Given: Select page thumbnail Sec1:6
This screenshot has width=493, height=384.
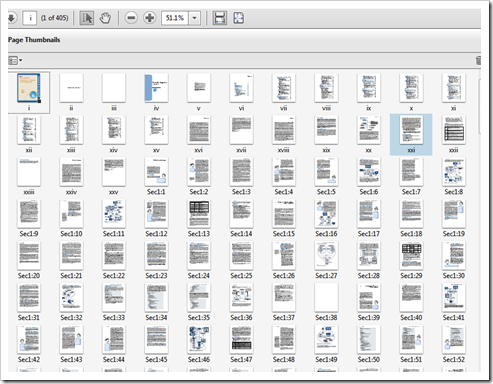Looking at the screenshot, I should [369, 172].
